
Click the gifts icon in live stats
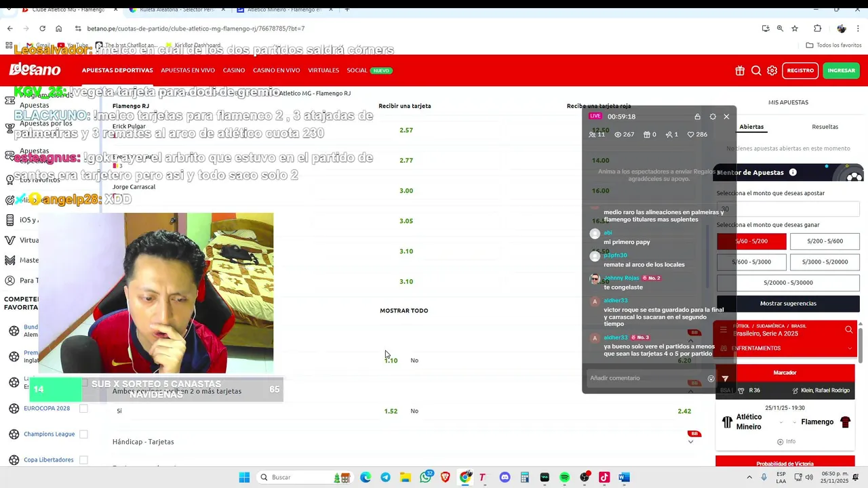pyautogui.click(x=647, y=134)
